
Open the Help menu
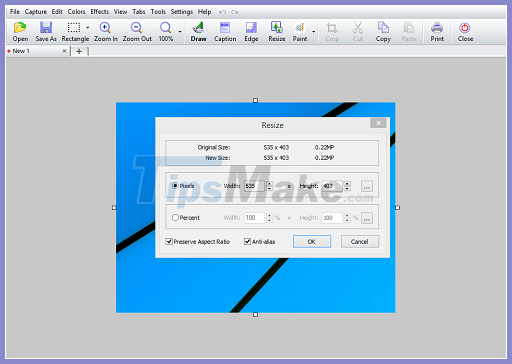(204, 12)
